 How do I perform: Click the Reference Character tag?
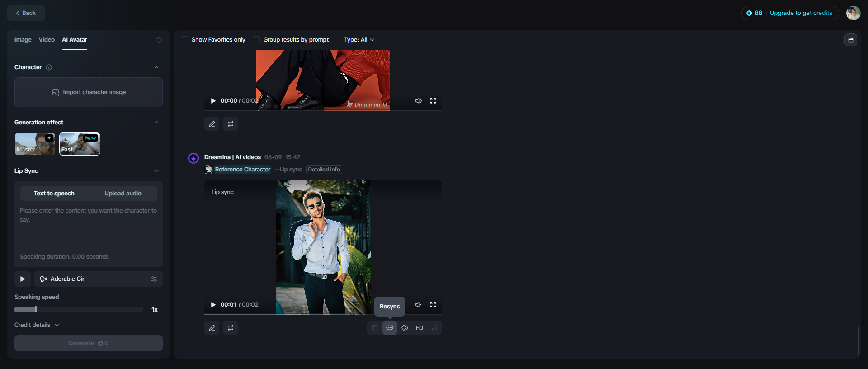pyautogui.click(x=238, y=170)
